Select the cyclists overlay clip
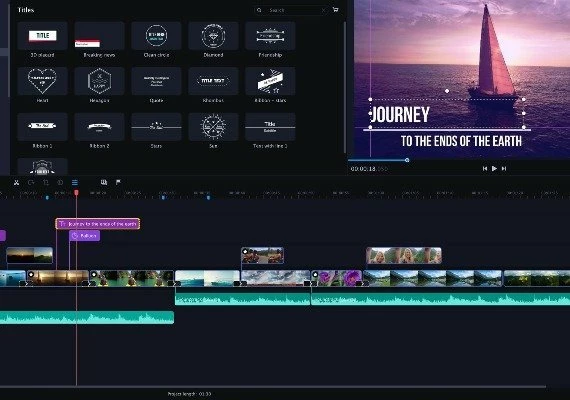The height and width of the screenshot is (400, 570). [262, 255]
